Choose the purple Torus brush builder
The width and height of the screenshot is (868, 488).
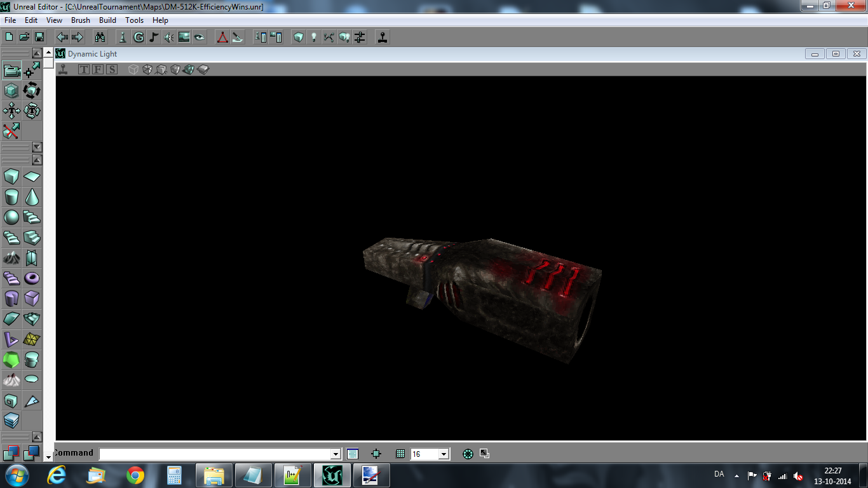coord(32,278)
